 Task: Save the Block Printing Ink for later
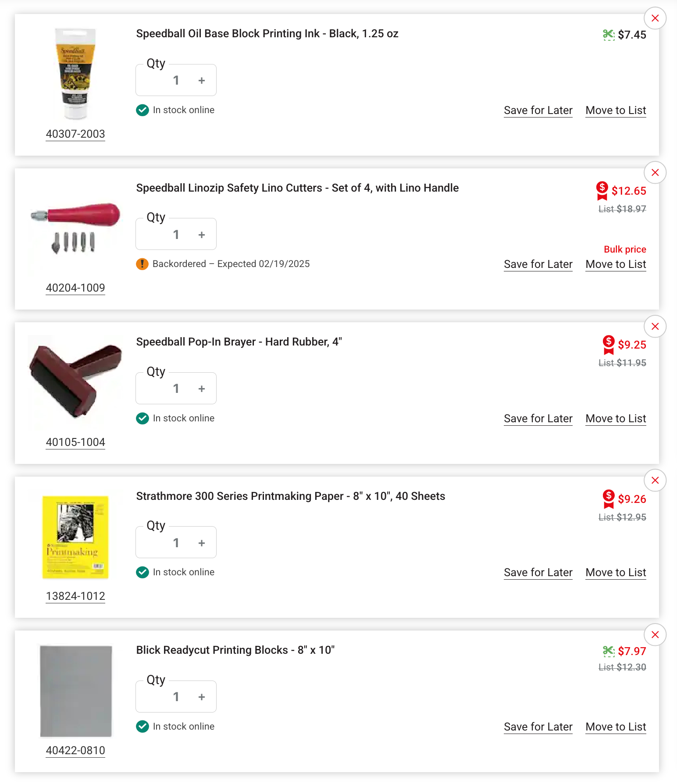click(538, 110)
